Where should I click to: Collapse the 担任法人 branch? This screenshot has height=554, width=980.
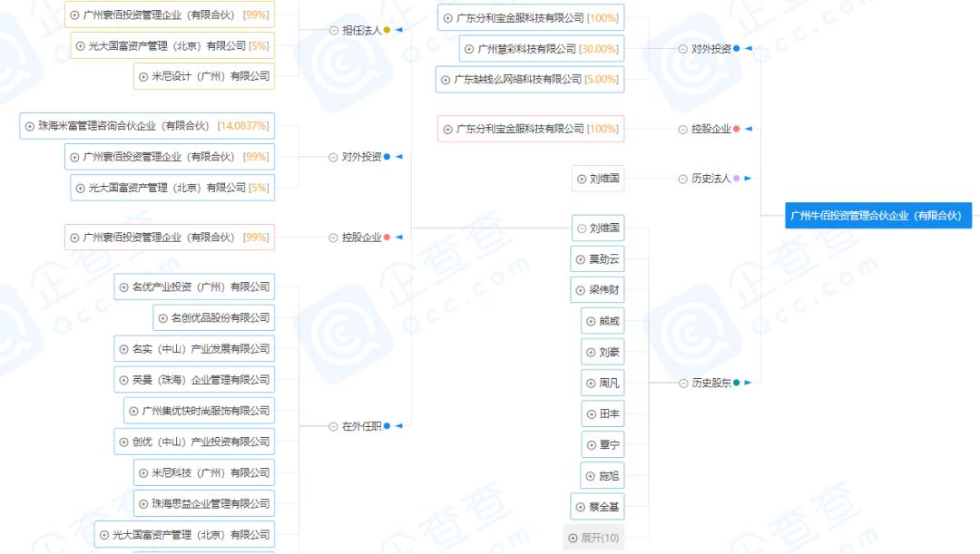pyautogui.click(x=334, y=31)
